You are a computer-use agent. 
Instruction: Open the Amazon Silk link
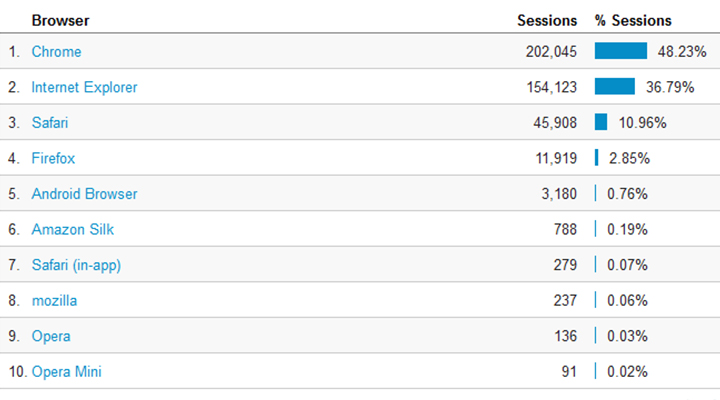point(73,229)
